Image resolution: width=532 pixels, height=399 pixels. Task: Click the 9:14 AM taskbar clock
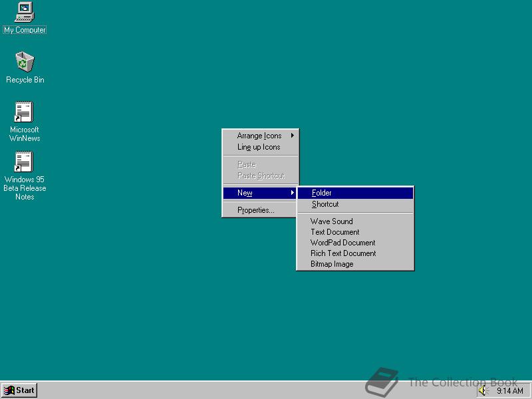click(x=509, y=391)
